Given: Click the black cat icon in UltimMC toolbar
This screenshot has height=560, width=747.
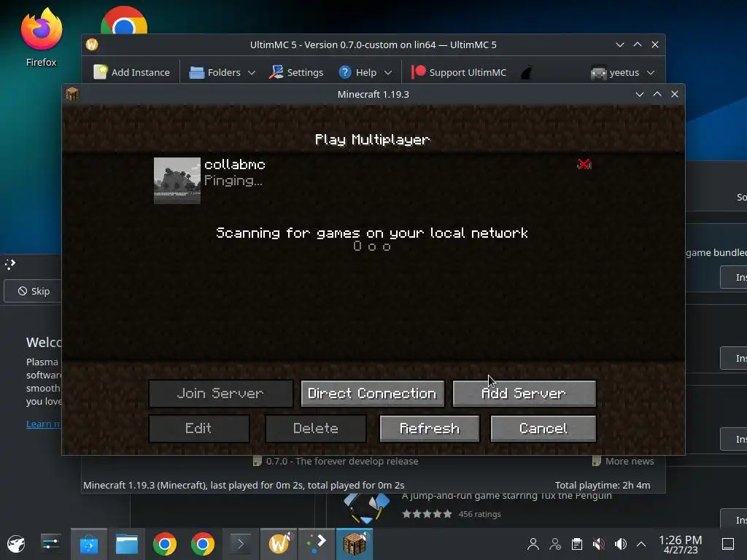Looking at the screenshot, I should point(527,72).
